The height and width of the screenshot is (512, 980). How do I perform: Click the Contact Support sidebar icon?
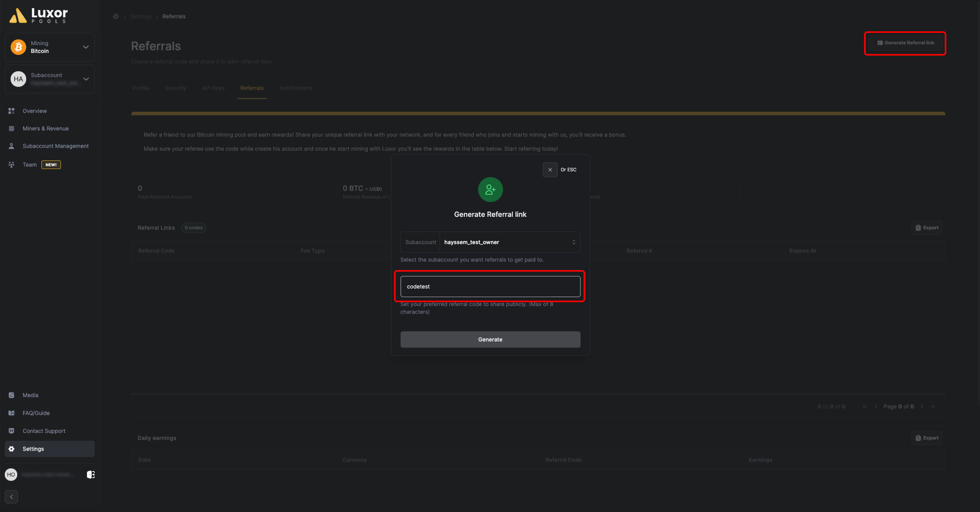coord(12,430)
